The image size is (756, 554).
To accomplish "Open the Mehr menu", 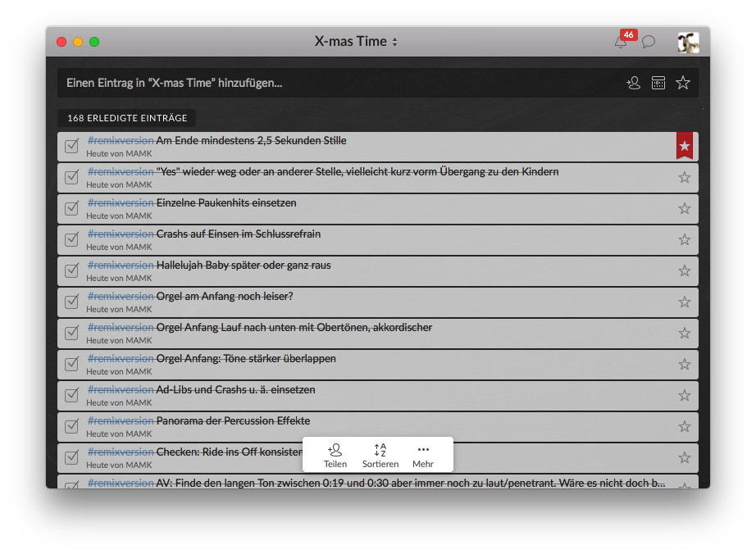I will [x=423, y=455].
